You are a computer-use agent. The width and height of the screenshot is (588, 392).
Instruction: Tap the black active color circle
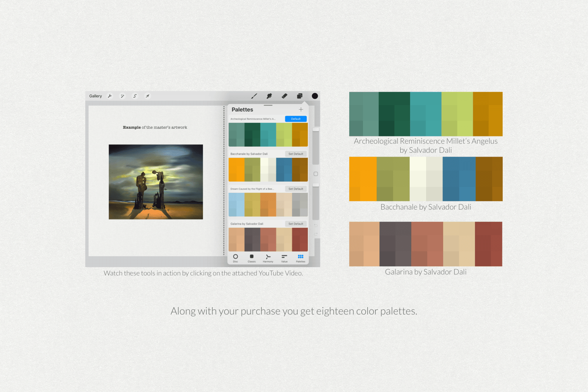(315, 96)
